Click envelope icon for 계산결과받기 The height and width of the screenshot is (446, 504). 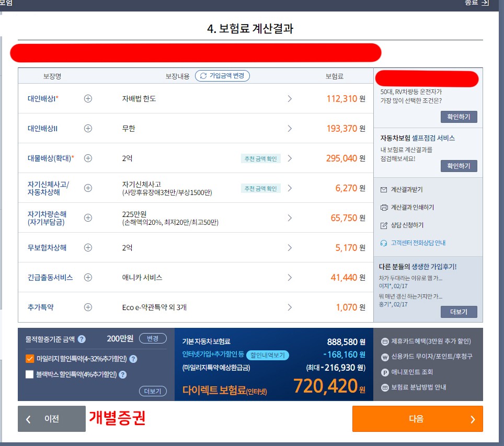pyautogui.click(x=384, y=190)
